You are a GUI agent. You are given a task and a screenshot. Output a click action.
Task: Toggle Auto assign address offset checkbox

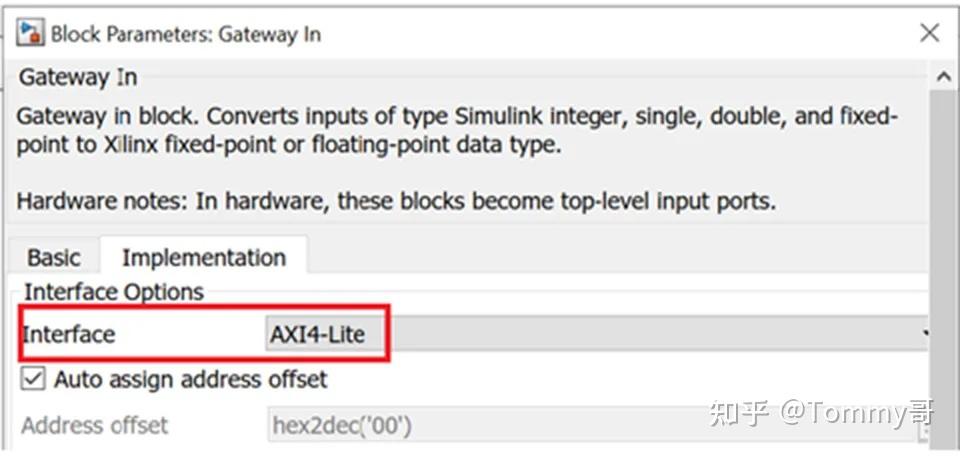(x=33, y=379)
